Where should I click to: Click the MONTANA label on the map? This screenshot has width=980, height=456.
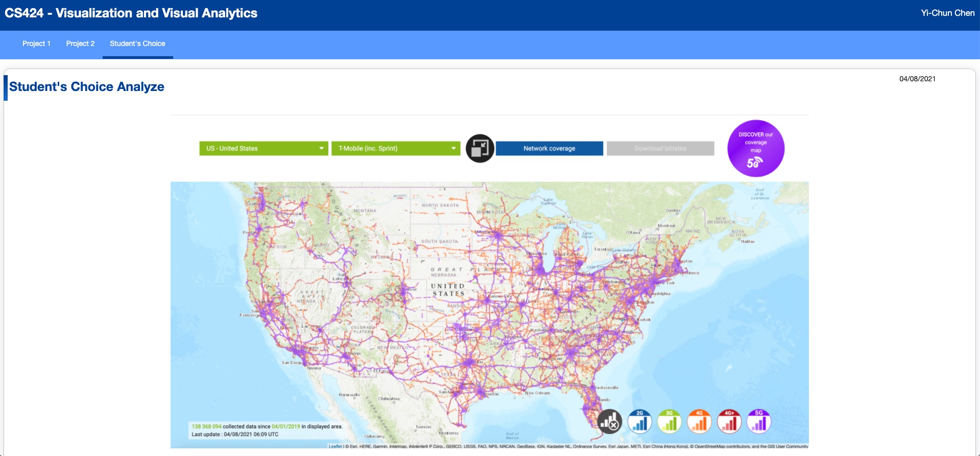[x=365, y=211]
